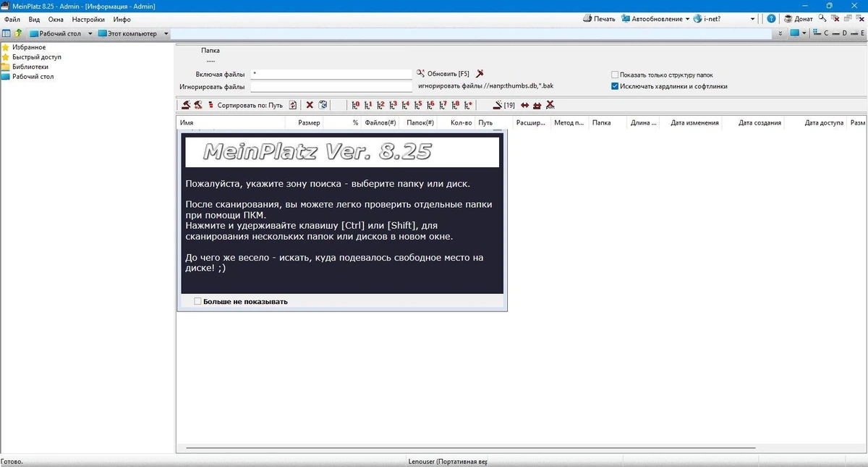The image size is (868, 467).
Task: Click the Print (Печать) toolbar button
Action: click(x=599, y=19)
